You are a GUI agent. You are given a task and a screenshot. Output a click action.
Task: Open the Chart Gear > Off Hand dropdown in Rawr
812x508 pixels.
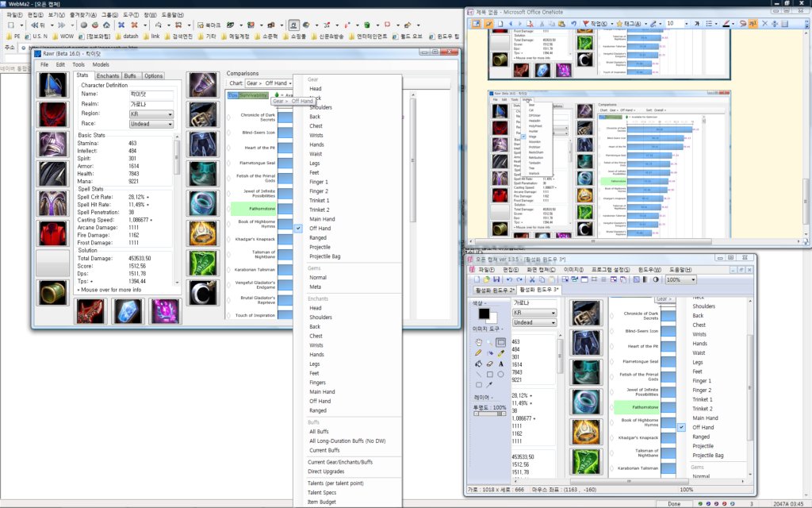(x=269, y=83)
